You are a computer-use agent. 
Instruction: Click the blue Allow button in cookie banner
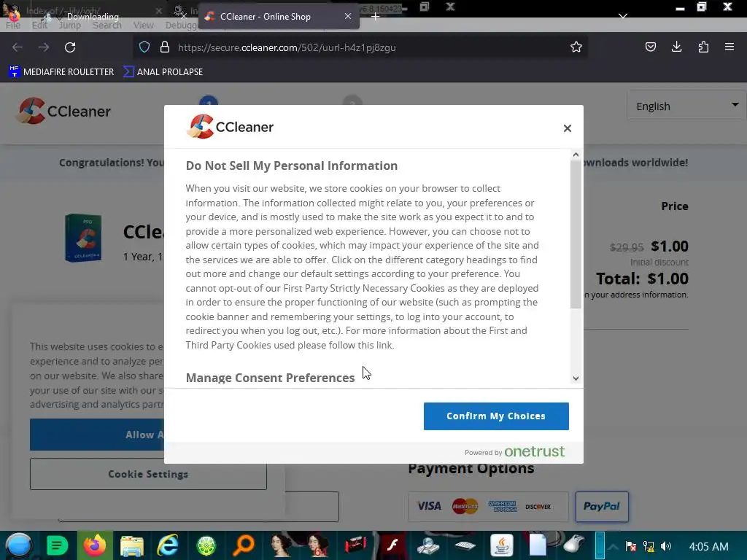pos(97,435)
